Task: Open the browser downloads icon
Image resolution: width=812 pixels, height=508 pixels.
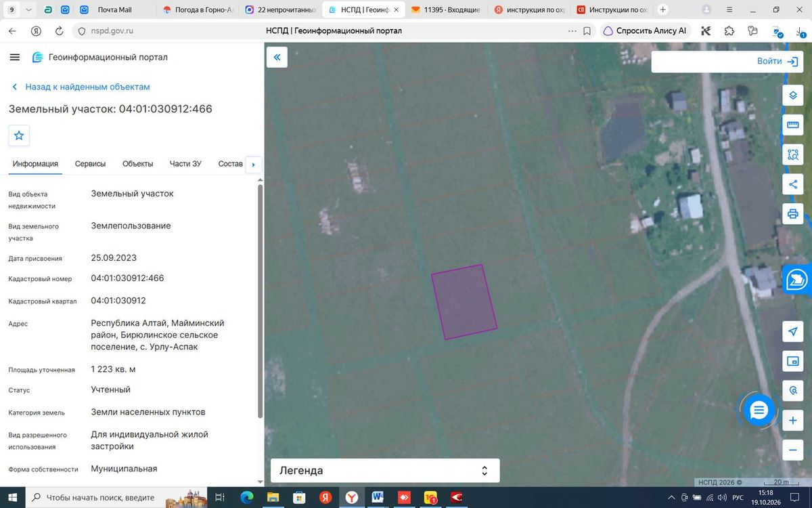Action: click(800, 31)
